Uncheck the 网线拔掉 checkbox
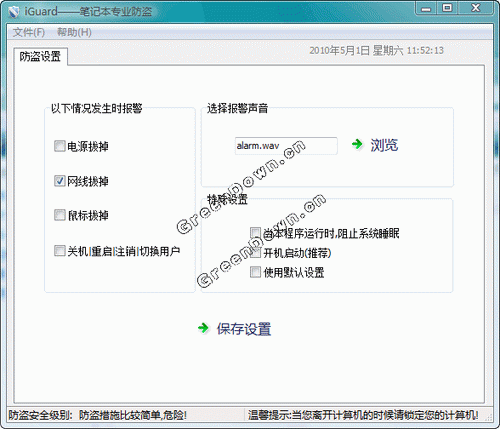The width and height of the screenshot is (500, 429). coord(60,181)
